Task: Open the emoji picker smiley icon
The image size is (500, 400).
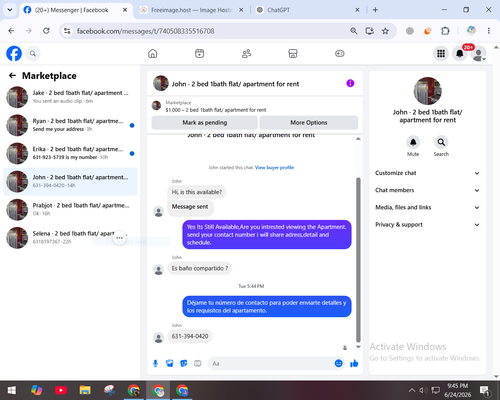Action: click(x=338, y=363)
